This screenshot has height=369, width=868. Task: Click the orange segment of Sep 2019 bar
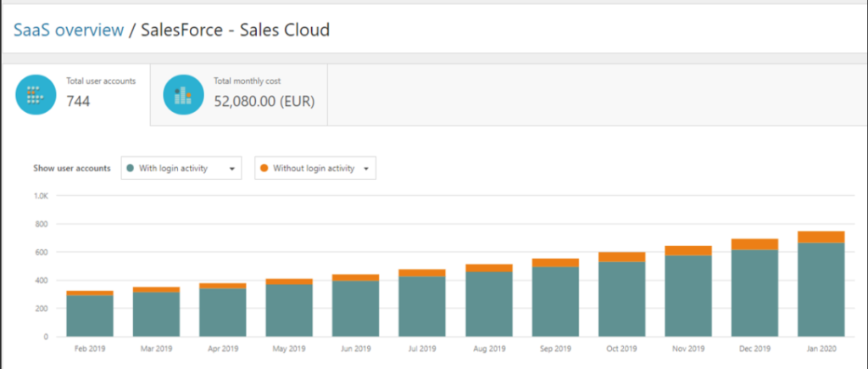point(555,263)
